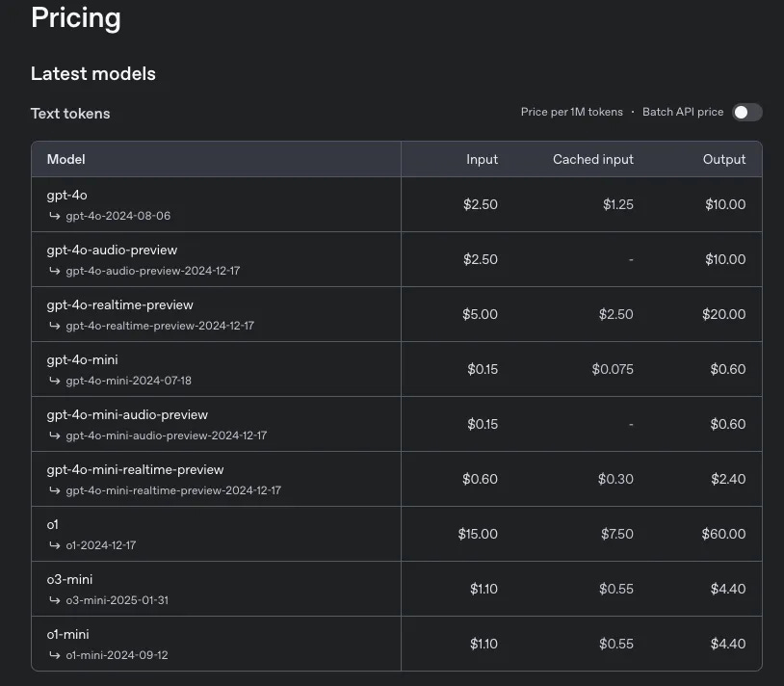Click the Batch API price label
Screen dimensions: 784x686
(683, 112)
